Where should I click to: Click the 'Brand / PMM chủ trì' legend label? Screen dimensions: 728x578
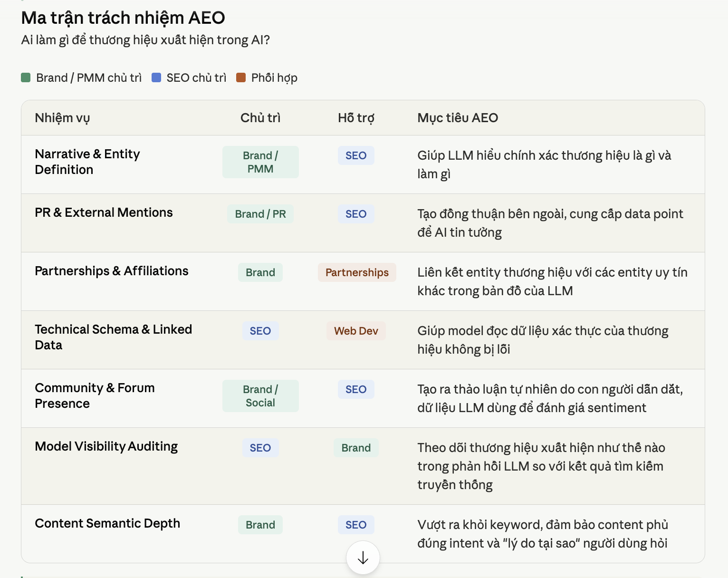tap(89, 78)
